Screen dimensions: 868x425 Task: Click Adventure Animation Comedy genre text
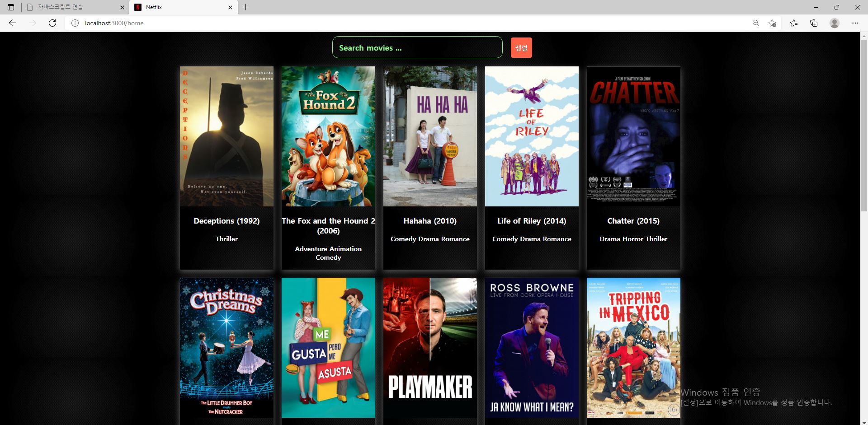coord(328,253)
